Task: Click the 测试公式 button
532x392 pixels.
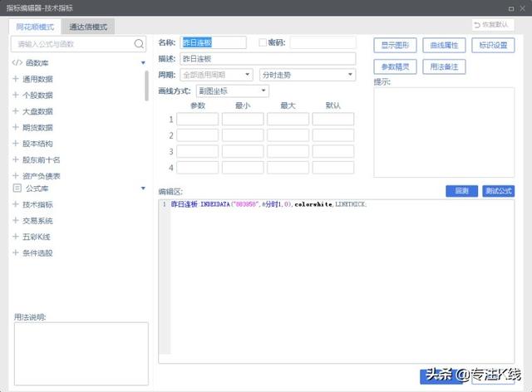Action: pos(499,191)
